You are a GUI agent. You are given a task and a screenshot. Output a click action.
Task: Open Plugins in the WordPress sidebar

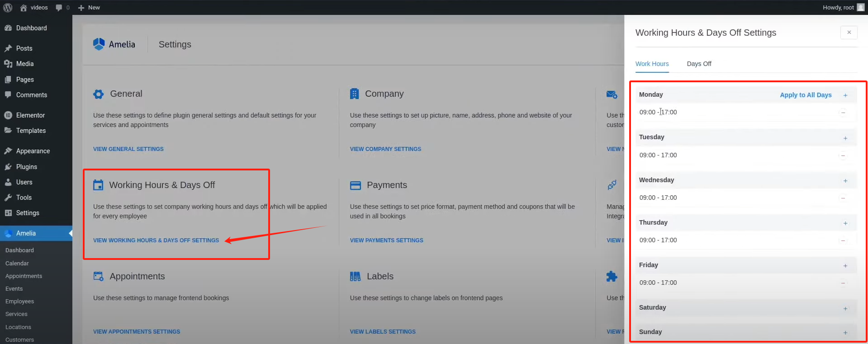pyautogui.click(x=27, y=167)
